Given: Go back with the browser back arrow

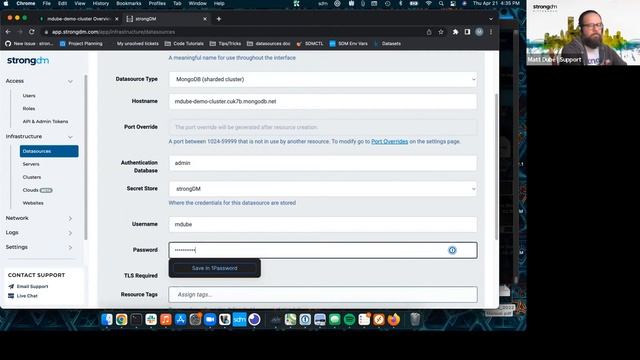Looking at the screenshot, I should pyautogui.click(x=8, y=32).
